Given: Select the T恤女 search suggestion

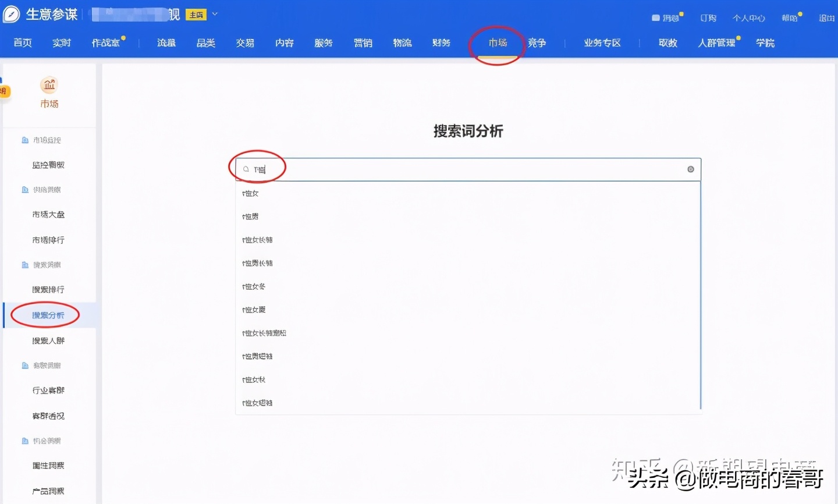Looking at the screenshot, I should (250, 193).
